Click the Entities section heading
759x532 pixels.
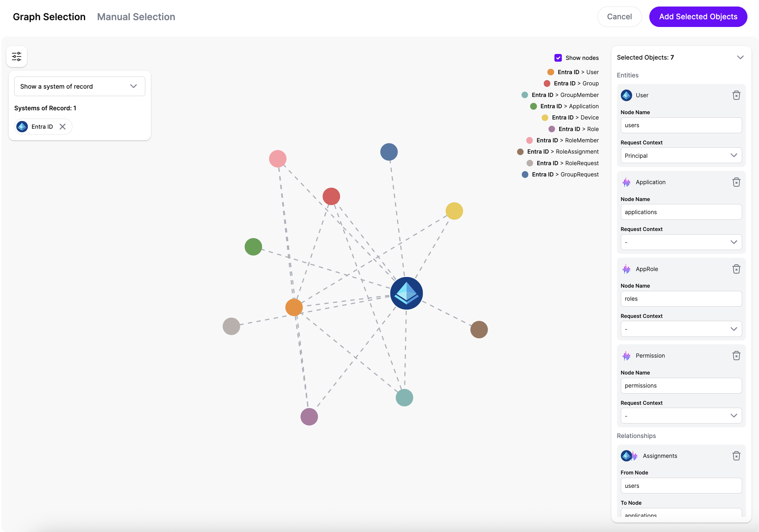(627, 75)
